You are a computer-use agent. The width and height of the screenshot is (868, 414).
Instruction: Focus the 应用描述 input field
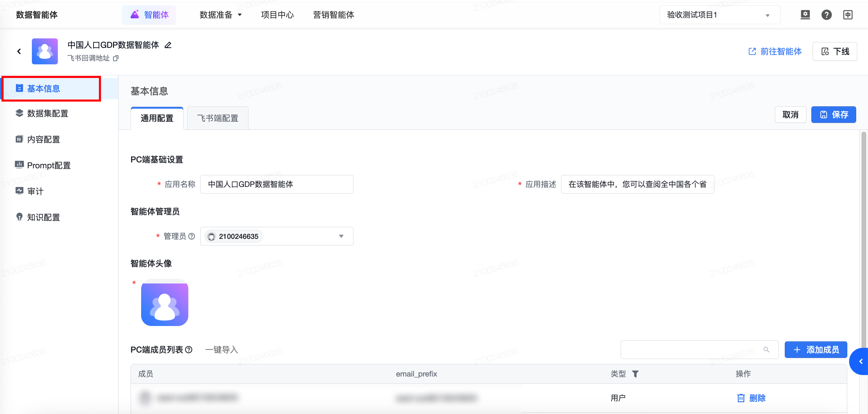click(x=637, y=184)
